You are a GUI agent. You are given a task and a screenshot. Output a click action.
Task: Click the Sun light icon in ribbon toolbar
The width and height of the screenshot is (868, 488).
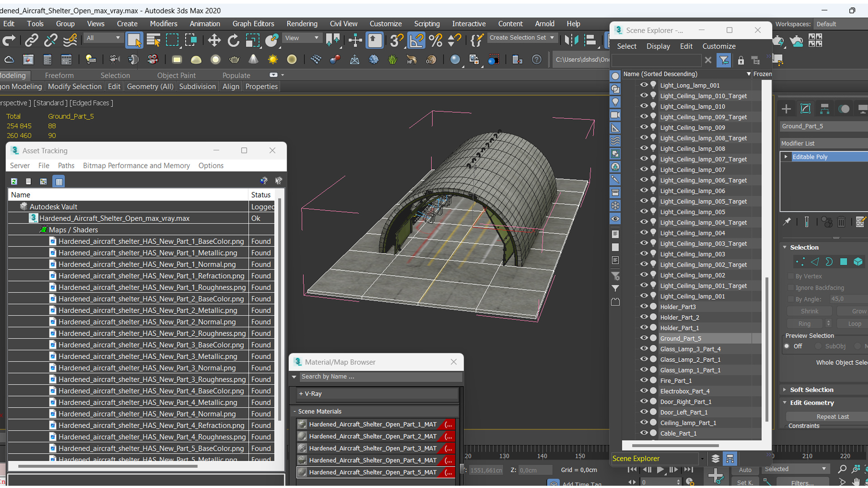point(273,60)
